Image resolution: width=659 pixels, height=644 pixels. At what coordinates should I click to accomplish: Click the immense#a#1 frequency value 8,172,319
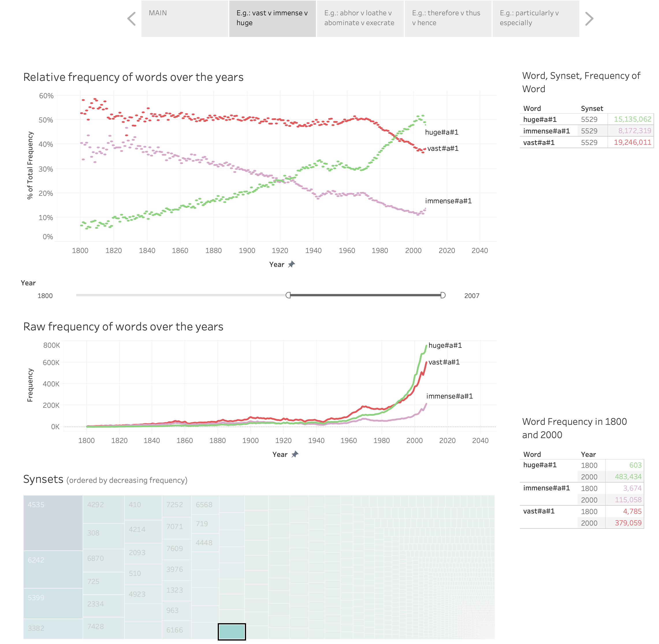point(634,131)
